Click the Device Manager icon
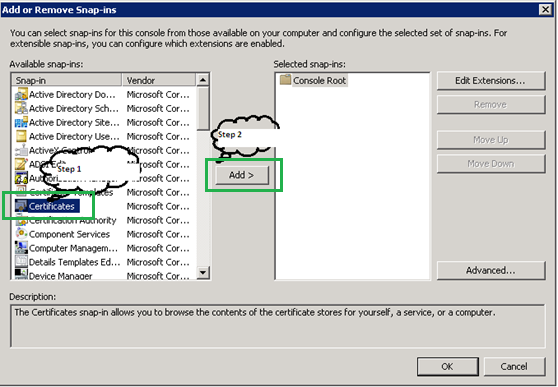This screenshot has height=387, width=558. point(21,274)
